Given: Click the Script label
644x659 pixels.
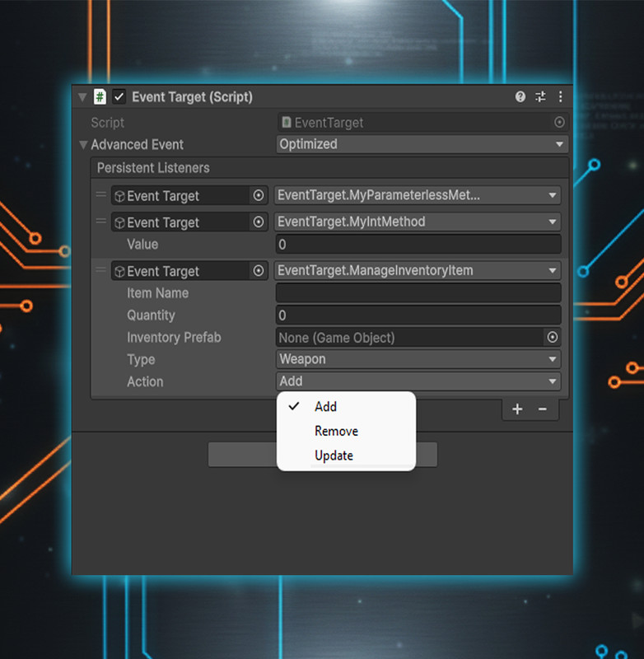Looking at the screenshot, I should (x=108, y=123).
